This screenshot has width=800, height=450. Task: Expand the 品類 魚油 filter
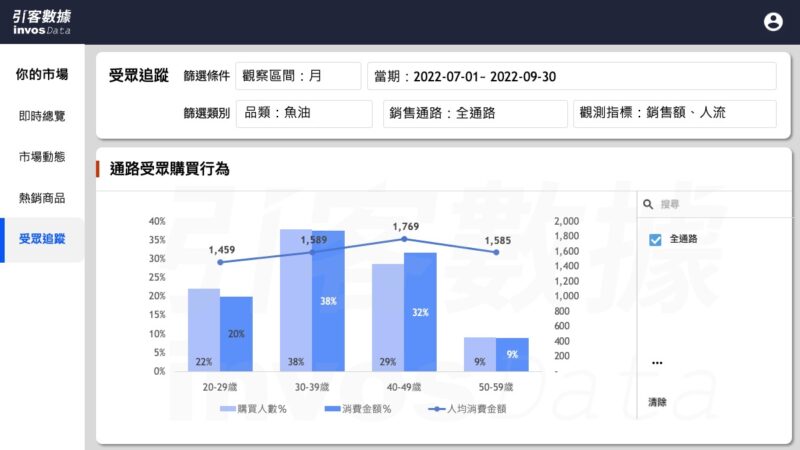[304, 113]
